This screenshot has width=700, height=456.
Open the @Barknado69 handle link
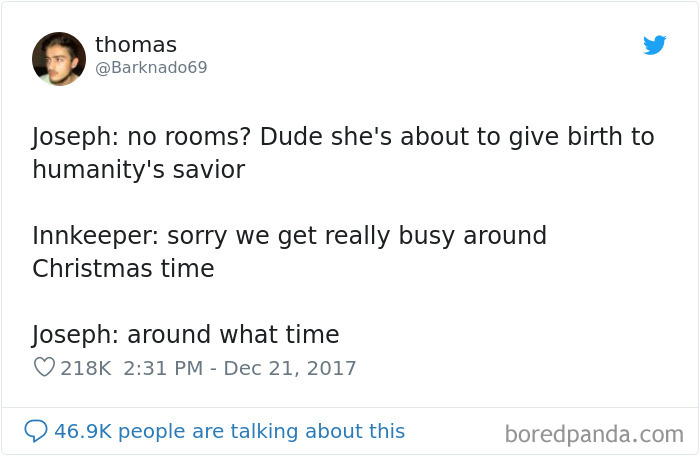(151, 68)
